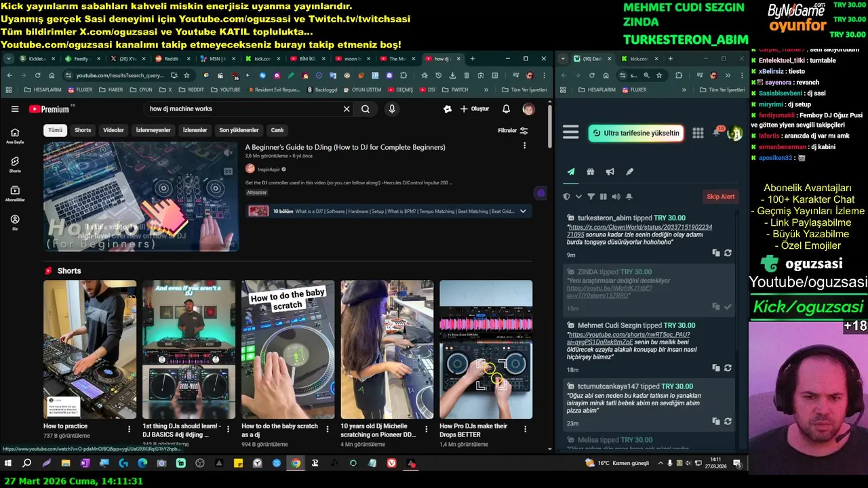Image resolution: width=868 pixels, height=488 pixels.
Task: Open the A Beginner's Guide to DJing title
Action: pos(345,147)
